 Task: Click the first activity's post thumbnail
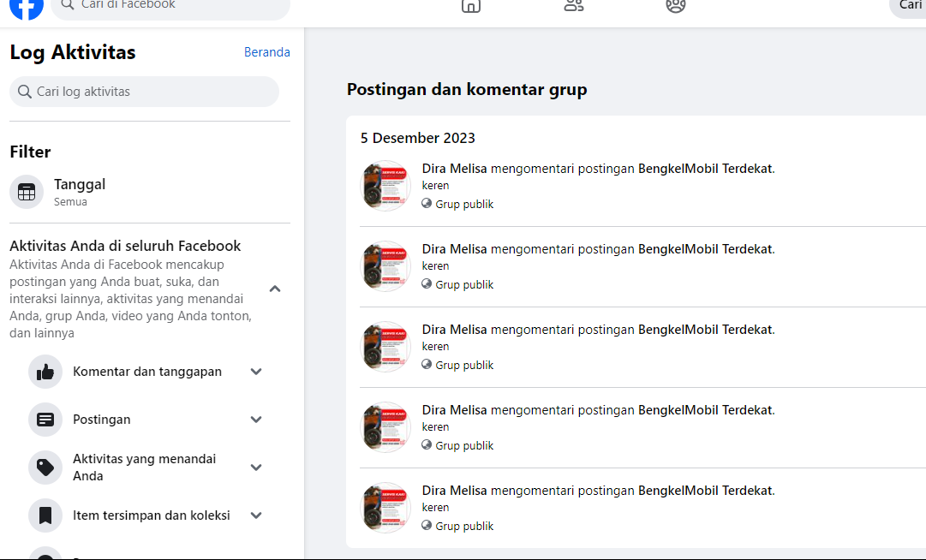click(385, 186)
